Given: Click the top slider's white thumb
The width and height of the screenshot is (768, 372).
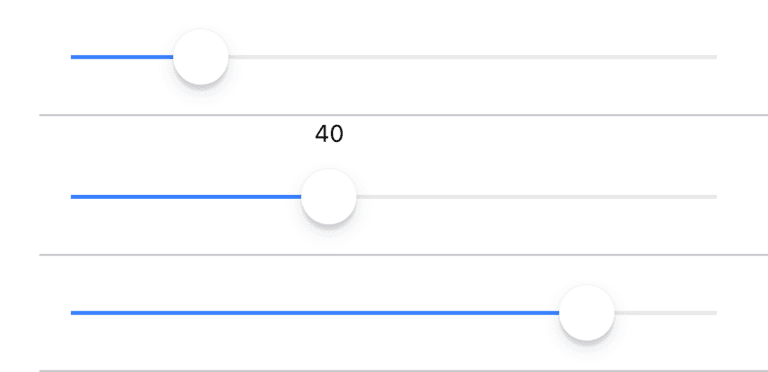Looking at the screenshot, I should pos(201,57).
